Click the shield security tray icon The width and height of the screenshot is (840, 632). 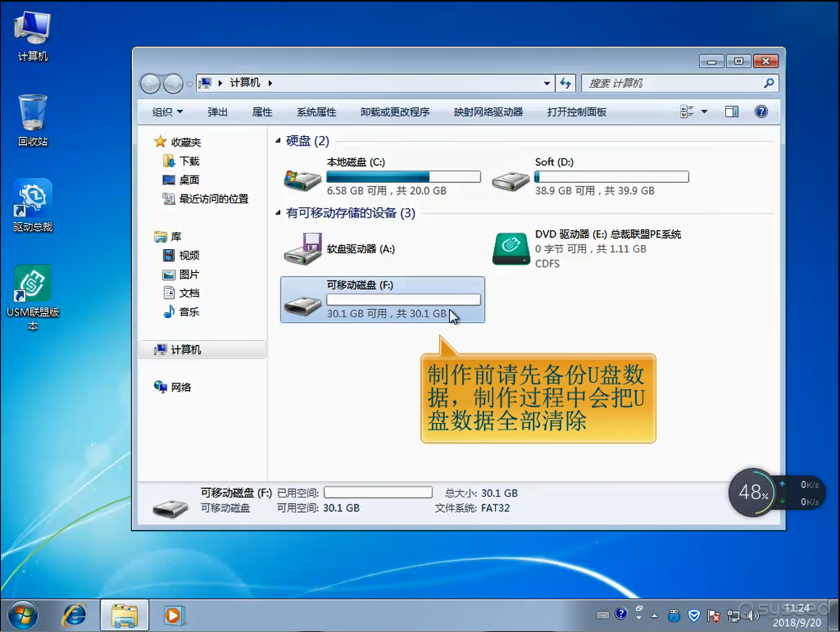click(694, 615)
